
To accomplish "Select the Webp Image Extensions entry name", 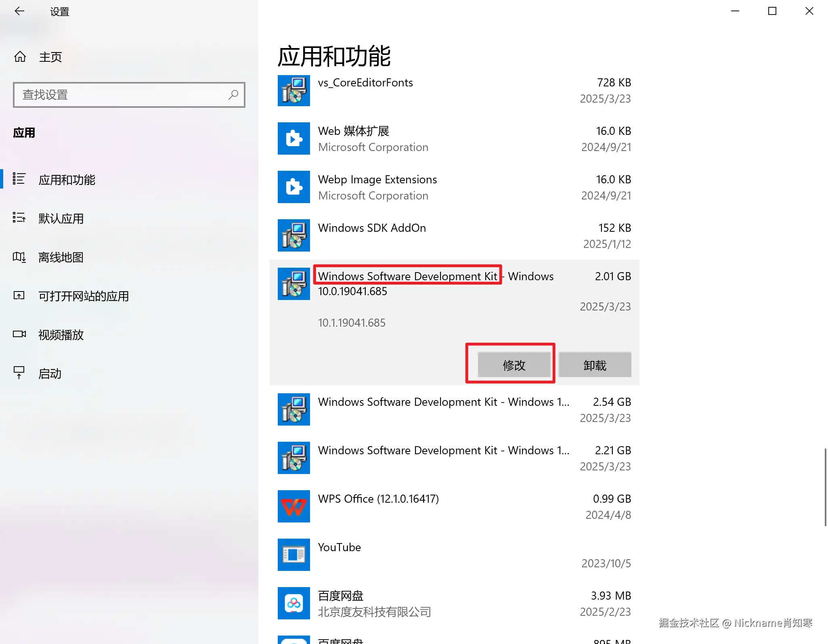I will [377, 179].
